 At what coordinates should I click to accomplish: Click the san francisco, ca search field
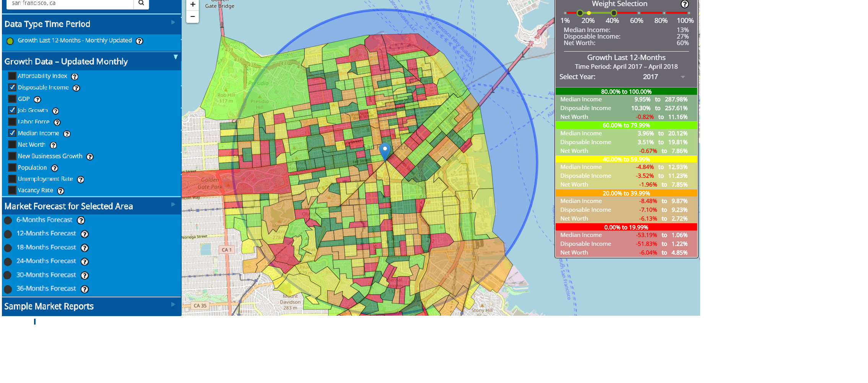coord(70,3)
